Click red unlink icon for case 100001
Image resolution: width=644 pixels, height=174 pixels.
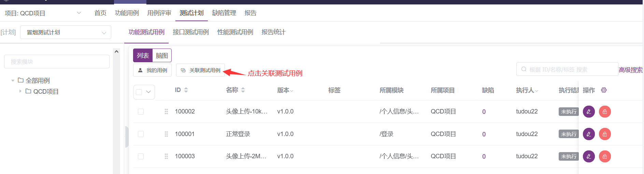click(x=605, y=134)
